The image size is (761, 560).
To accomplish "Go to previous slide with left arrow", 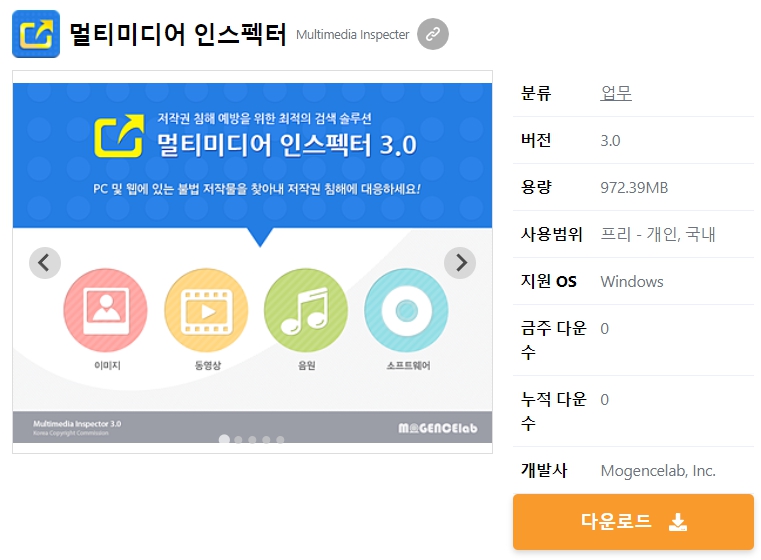I will (x=45, y=263).
